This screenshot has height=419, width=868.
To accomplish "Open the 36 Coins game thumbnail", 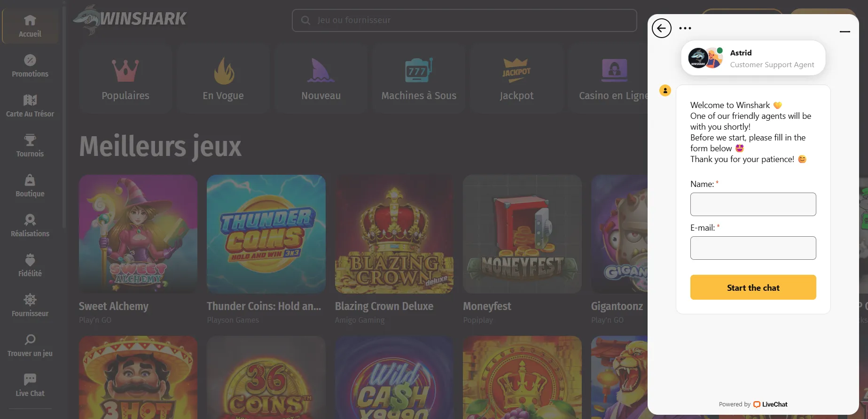I will 266,377.
